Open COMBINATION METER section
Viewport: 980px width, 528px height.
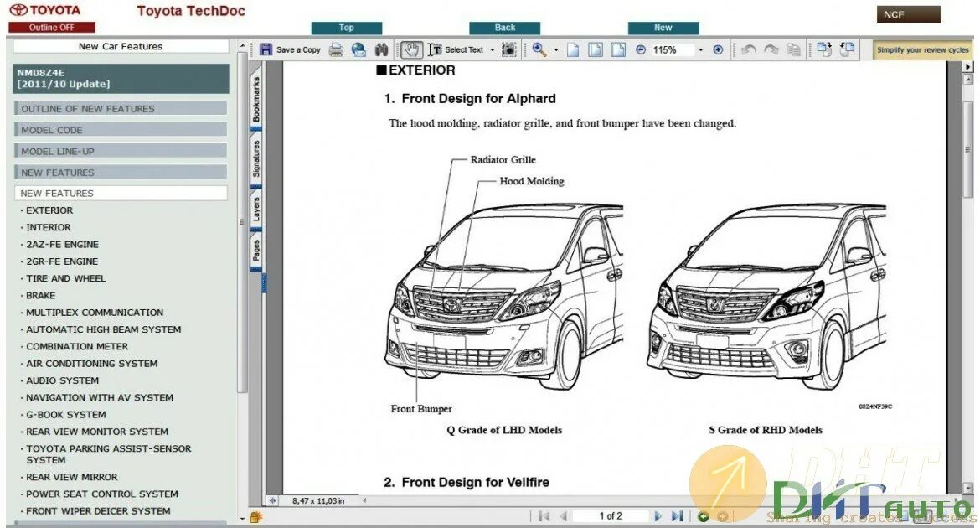78,346
